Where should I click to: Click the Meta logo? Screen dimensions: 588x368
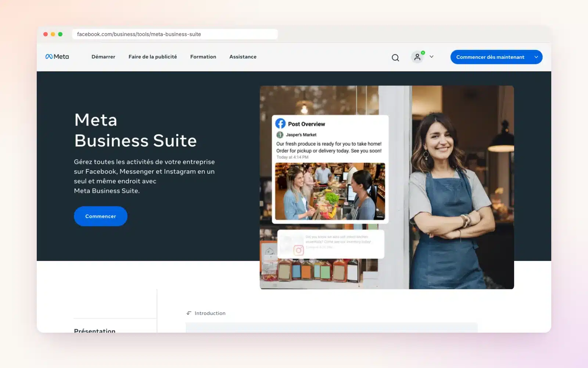point(57,57)
